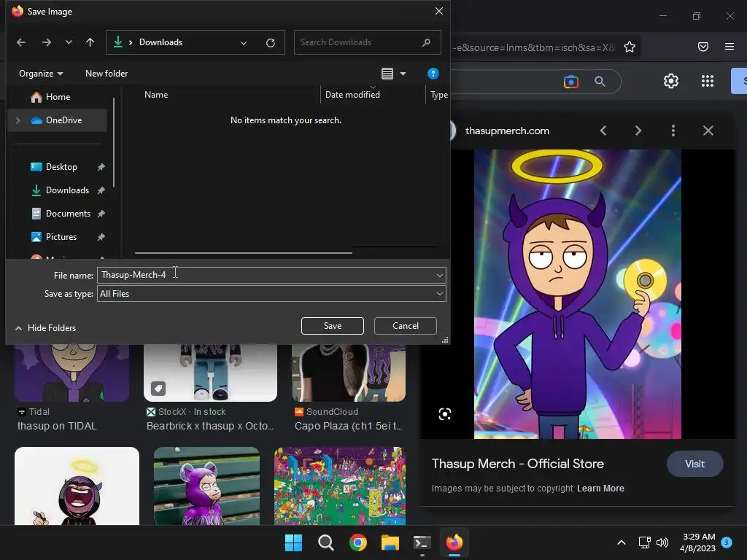Search inside image with the Lens icon
Image resolution: width=747 pixels, height=560 pixels.
(444, 414)
